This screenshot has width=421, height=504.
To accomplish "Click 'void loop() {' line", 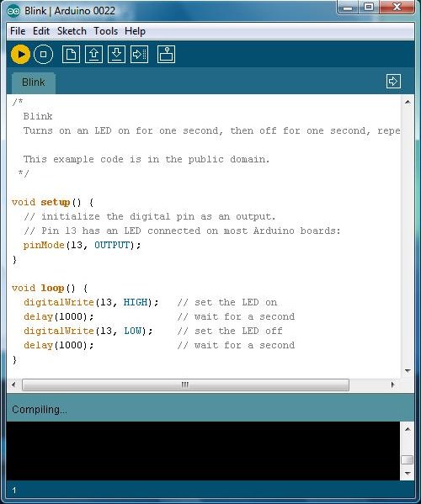I will click(x=50, y=288).
